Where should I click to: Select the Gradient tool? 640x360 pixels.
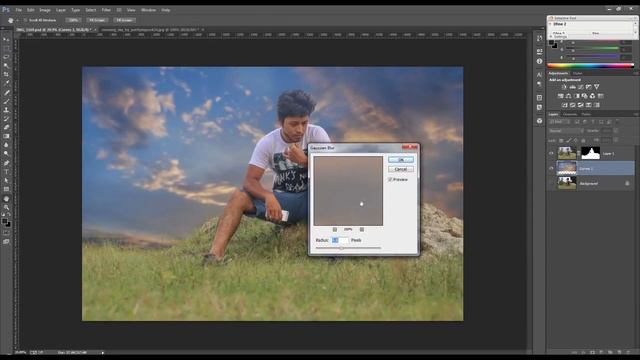[6, 136]
